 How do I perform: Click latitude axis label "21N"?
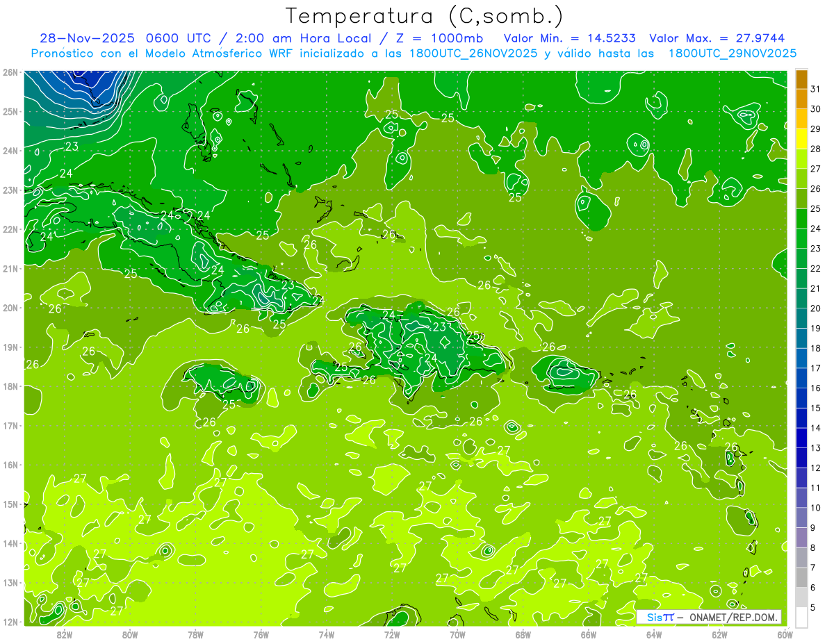point(10,268)
